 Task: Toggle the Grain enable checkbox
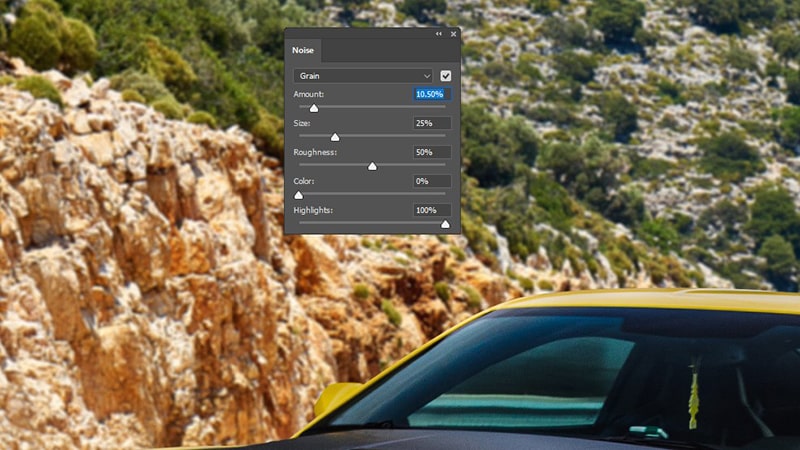click(445, 76)
